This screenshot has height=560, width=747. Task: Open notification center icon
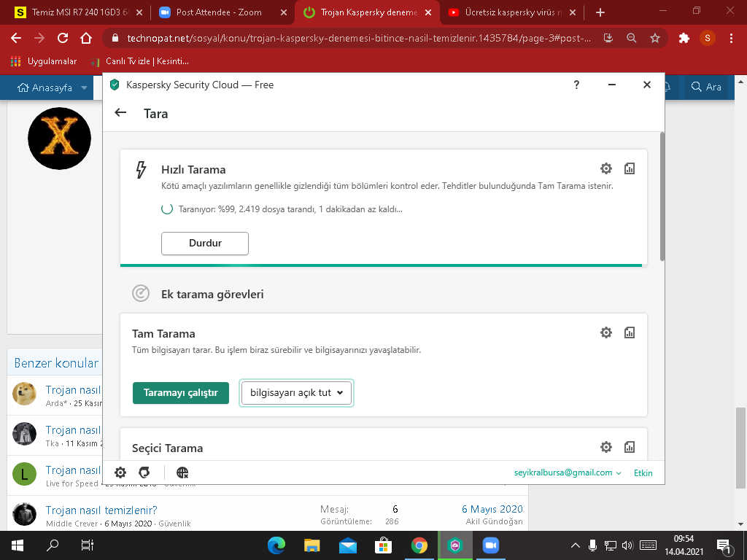(x=724, y=546)
